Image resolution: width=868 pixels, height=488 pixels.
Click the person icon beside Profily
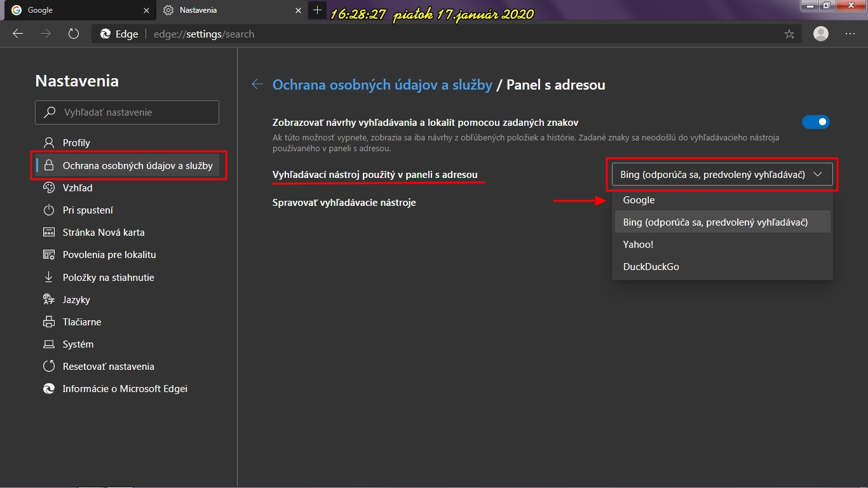pyautogui.click(x=49, y=143)
